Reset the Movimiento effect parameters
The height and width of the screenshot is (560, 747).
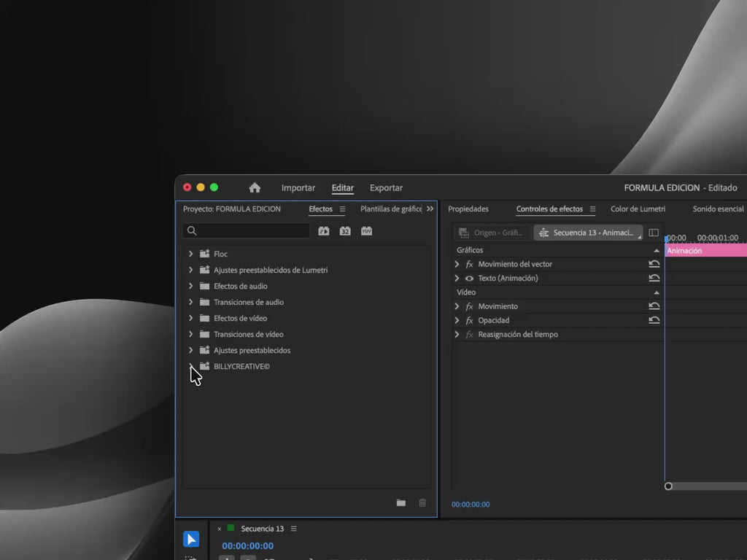click(x=654, y=306)
